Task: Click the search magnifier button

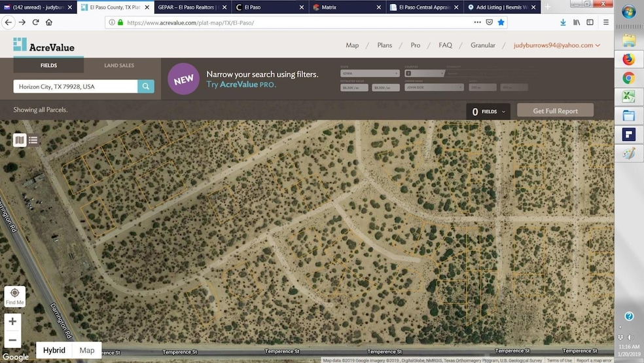Action: coord(146,86)
